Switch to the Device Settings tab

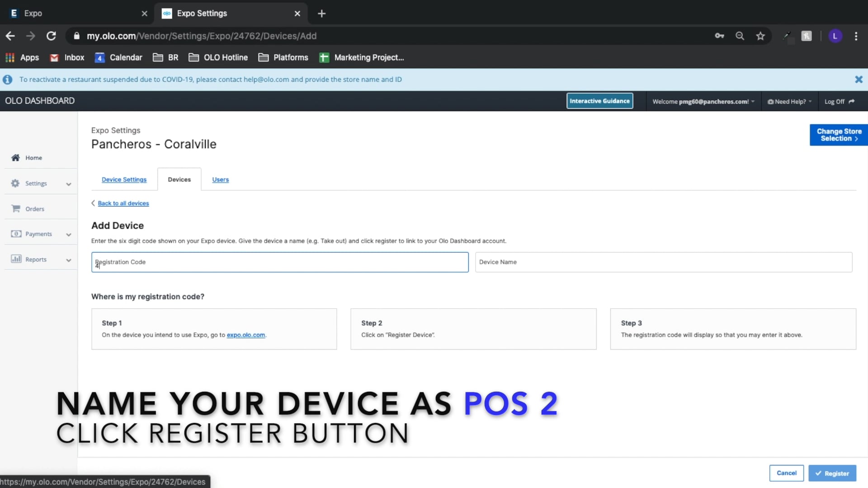tap(124, 179)
